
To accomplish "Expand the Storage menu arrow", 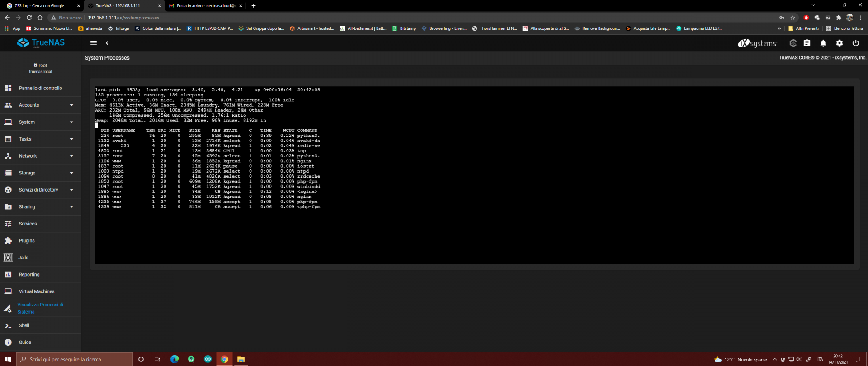I will 71,173.
